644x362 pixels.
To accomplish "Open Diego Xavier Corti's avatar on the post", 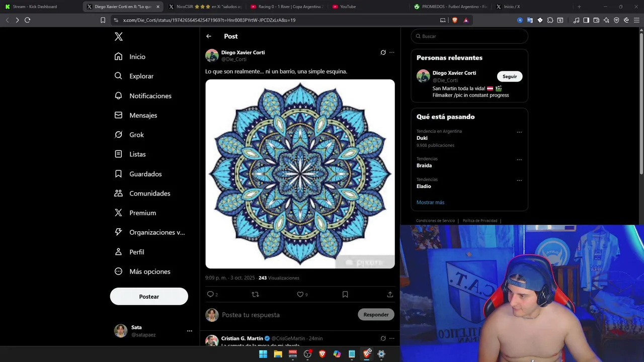I will (x=212, y=55).
